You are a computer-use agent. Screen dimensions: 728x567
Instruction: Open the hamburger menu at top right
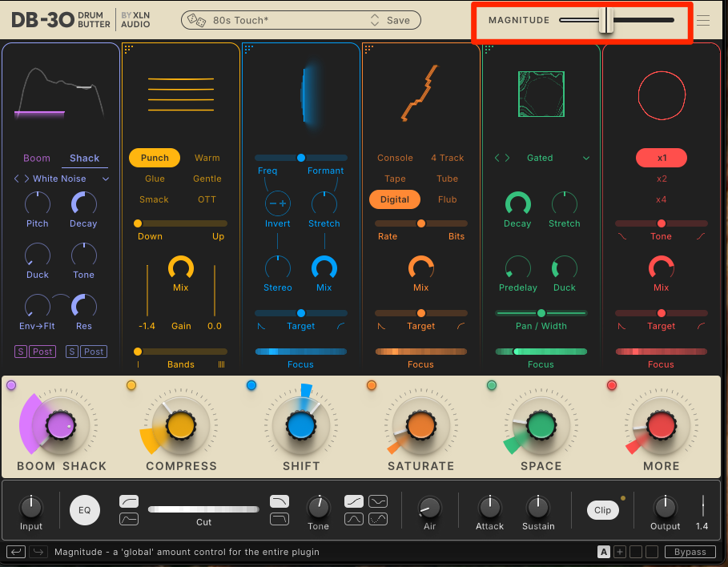click(703, 21)
